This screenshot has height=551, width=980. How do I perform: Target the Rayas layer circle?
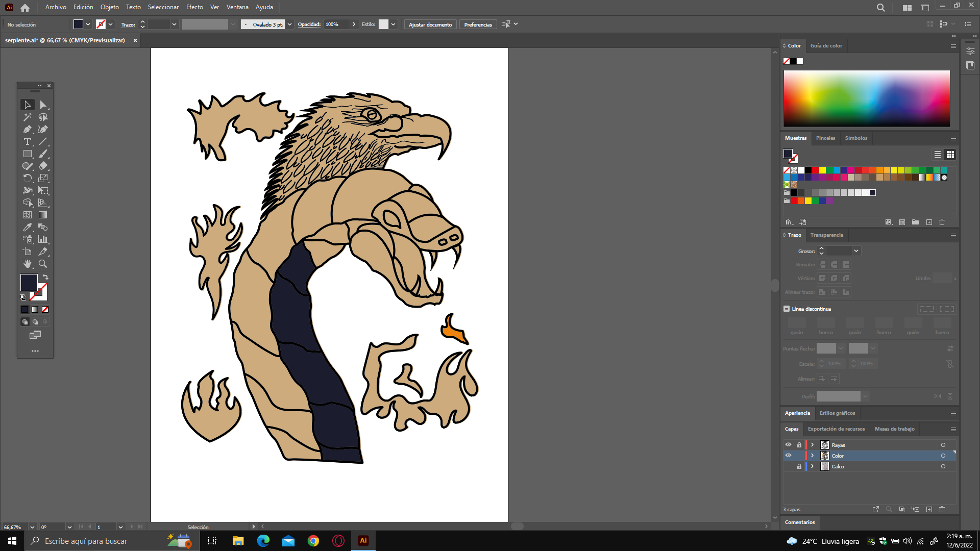[943, 445]
